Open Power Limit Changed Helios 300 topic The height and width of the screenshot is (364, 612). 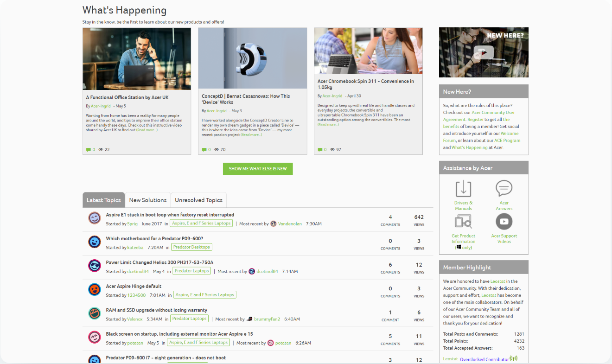point(159,262)
